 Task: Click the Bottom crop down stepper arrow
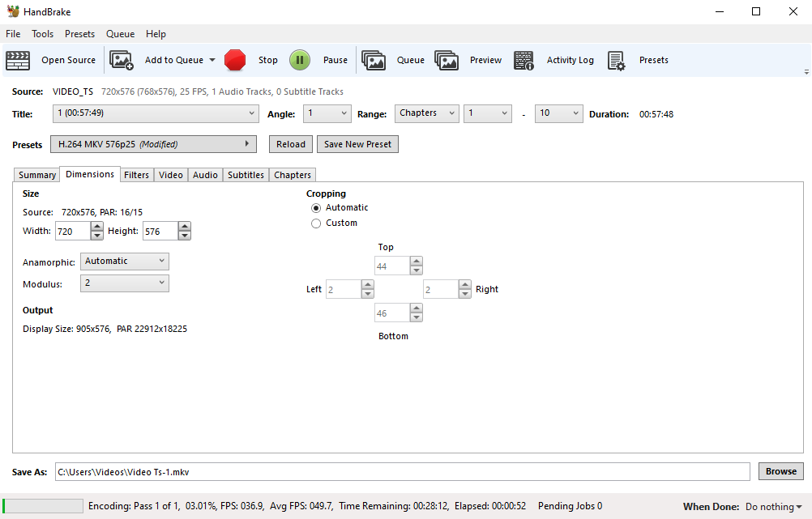(417, 317)
